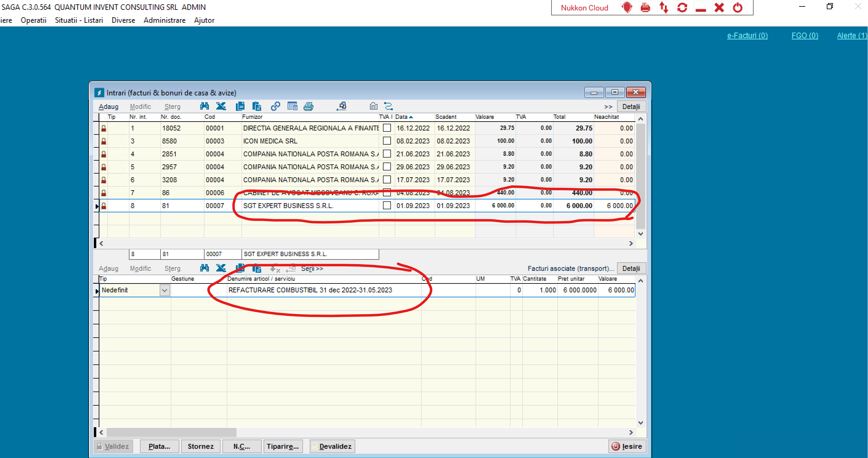This screenshot has height=458, width=868.
Task: Click the Denumire articol cell REFACTURARE COMBUSTIBIL
Action: tap(310, 290)
